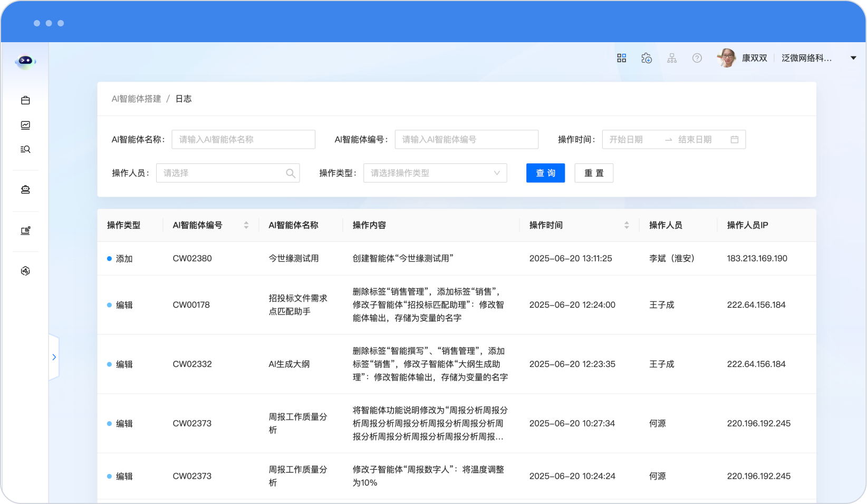Open the chart analytics sidebar icon

click(x=25, y=125)
